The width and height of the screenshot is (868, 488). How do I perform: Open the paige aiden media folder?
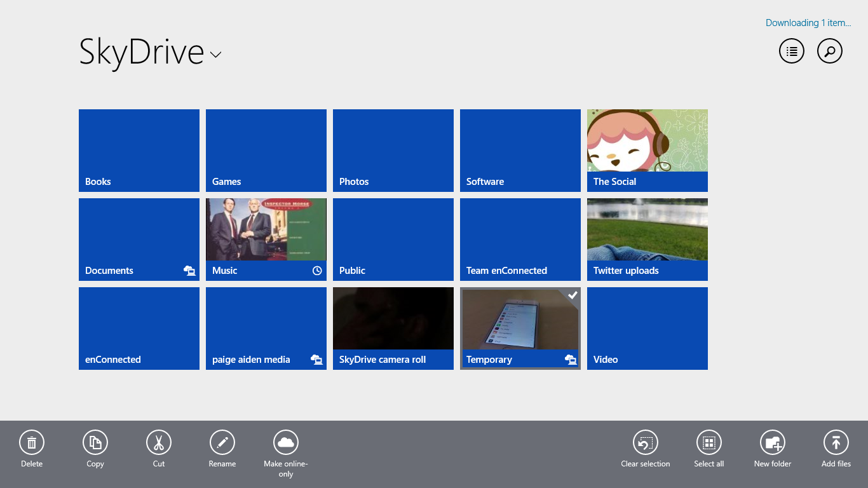[266, 329]
